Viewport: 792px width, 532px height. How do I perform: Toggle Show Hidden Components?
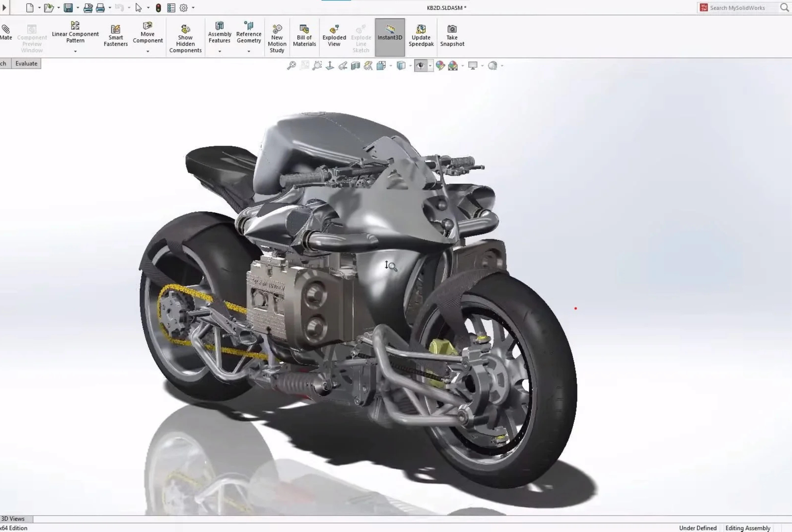185,38
